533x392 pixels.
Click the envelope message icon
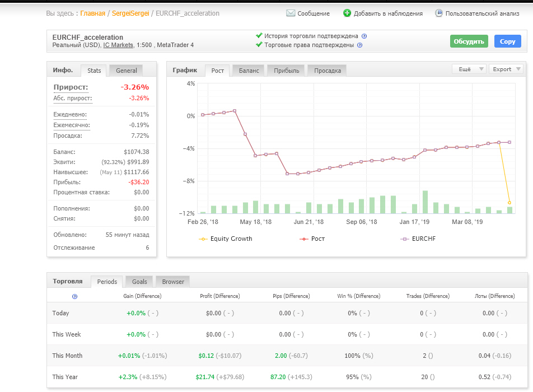point(291,13)
